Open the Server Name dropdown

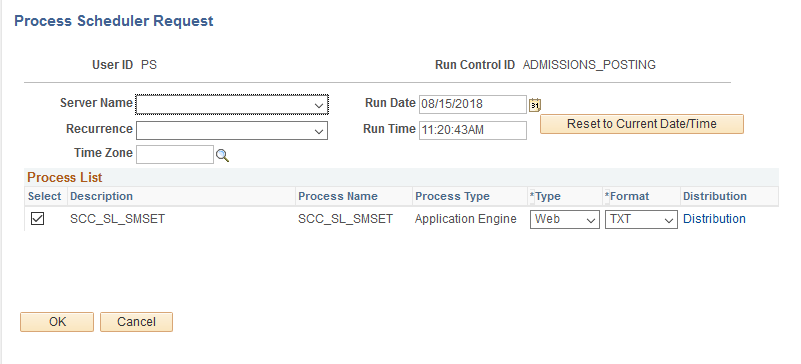click(232, 105)
